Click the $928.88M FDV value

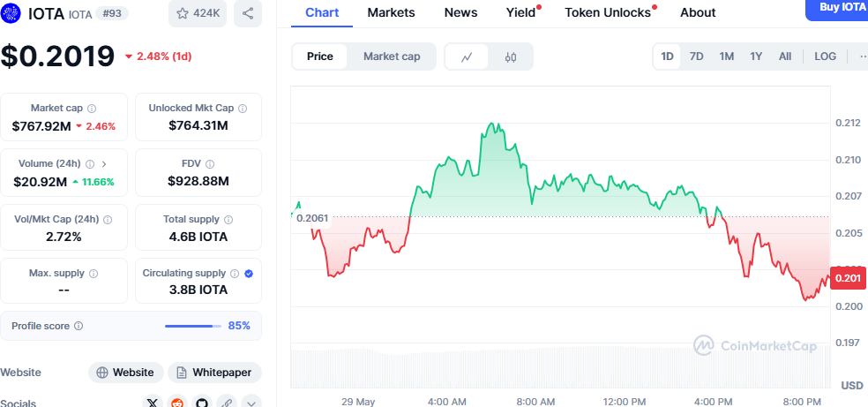coord(198,181)
